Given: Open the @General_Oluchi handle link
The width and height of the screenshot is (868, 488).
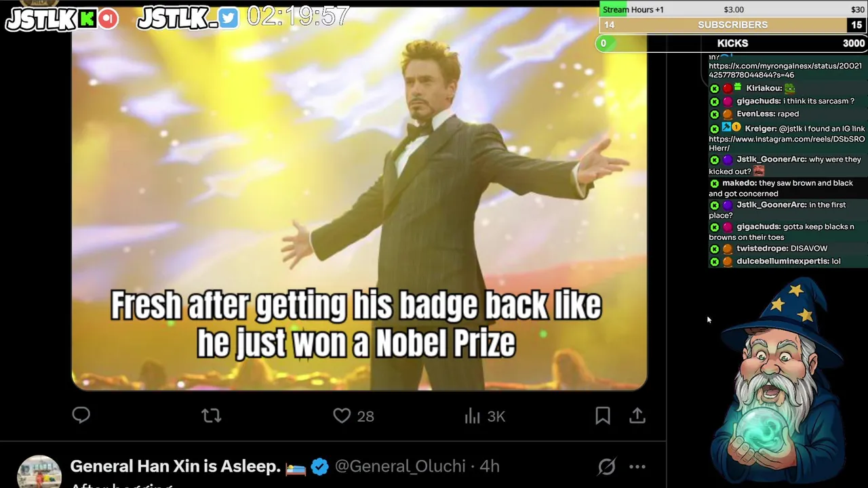Looking at the screenshot, I should (400, 466).
